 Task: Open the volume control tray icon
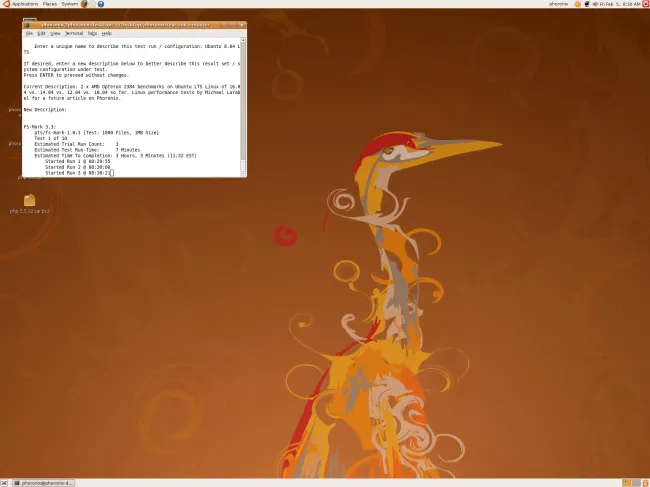(593, 4)
